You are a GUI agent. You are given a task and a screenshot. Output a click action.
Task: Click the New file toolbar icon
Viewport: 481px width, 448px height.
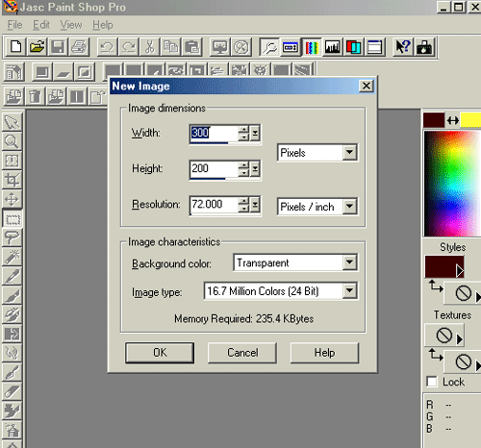coord(15,47)
